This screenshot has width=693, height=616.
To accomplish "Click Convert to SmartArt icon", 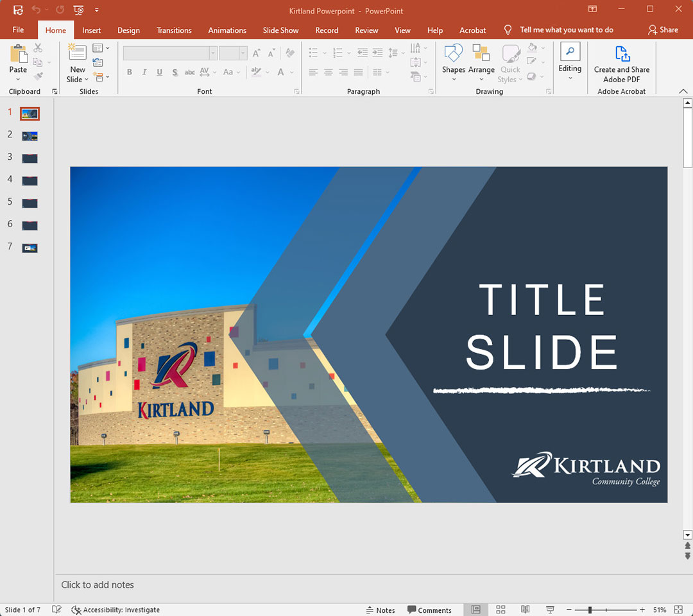I will pyautogui.click(x=418, y=77).
